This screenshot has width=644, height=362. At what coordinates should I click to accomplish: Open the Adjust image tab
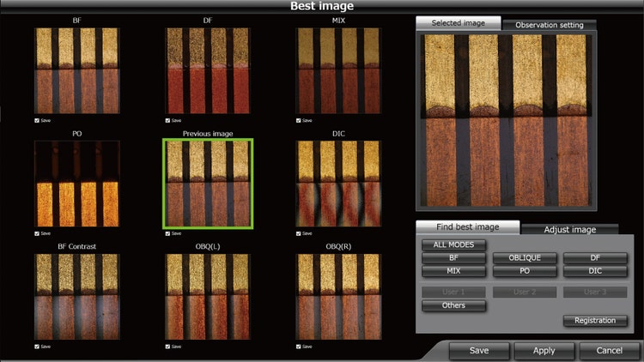point(569,230)
